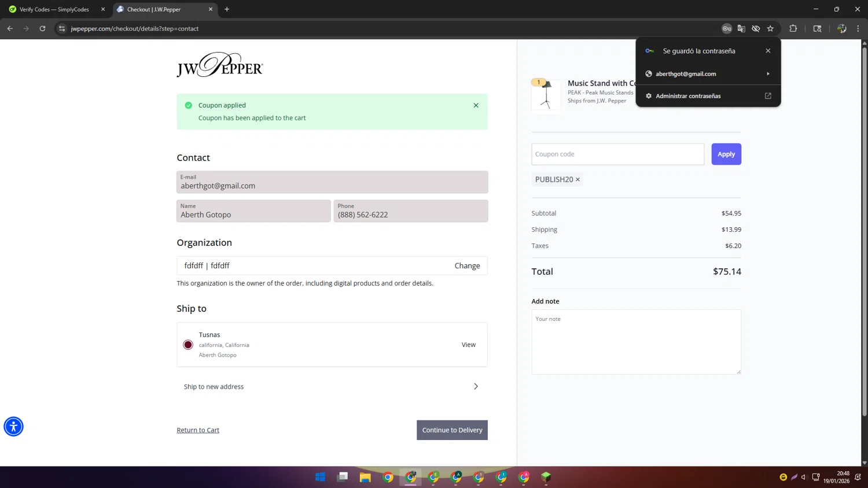
Task: Click the Name field
Action: click(x=253, y=211)
